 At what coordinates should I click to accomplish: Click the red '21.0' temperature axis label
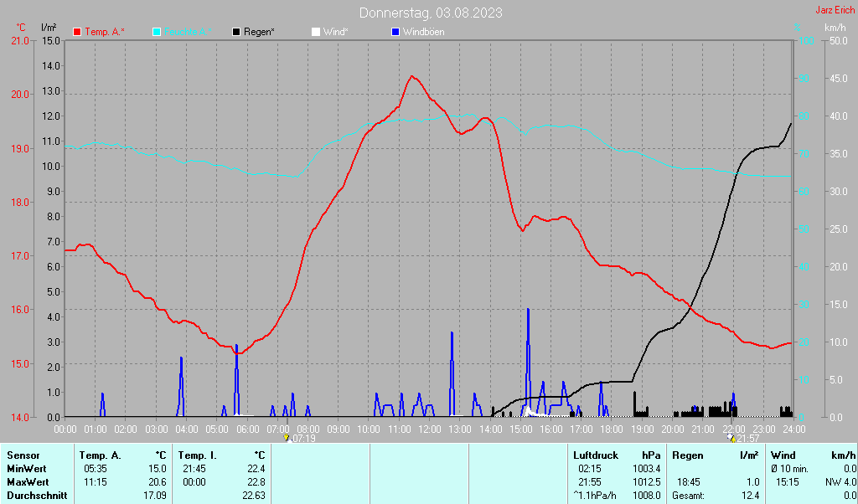(20, 40)
